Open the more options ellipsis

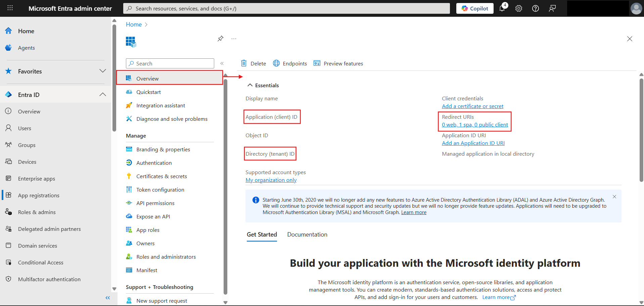(234, 39)
